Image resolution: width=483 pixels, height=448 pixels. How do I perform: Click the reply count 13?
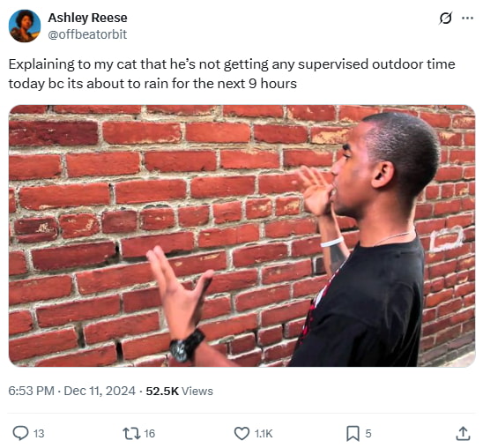(39, 434)
